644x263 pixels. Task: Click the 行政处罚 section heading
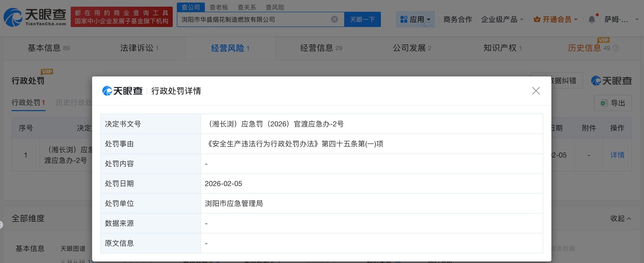pyautogui.click(x=28, y=81)
